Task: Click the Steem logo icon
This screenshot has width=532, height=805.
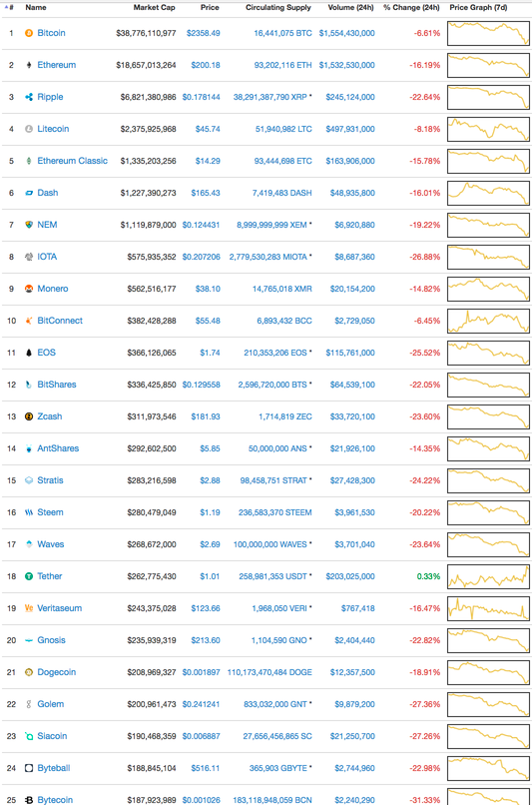Action: click(x=29, y=512)
